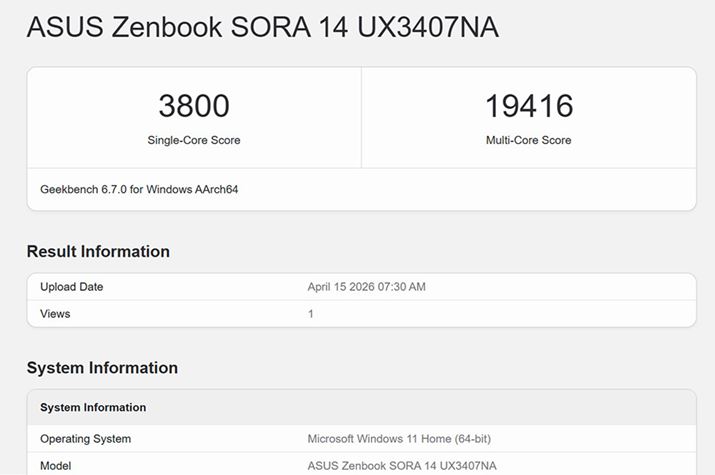Select the date April 15 2026 07:30 AM

(x=367, y=287)
